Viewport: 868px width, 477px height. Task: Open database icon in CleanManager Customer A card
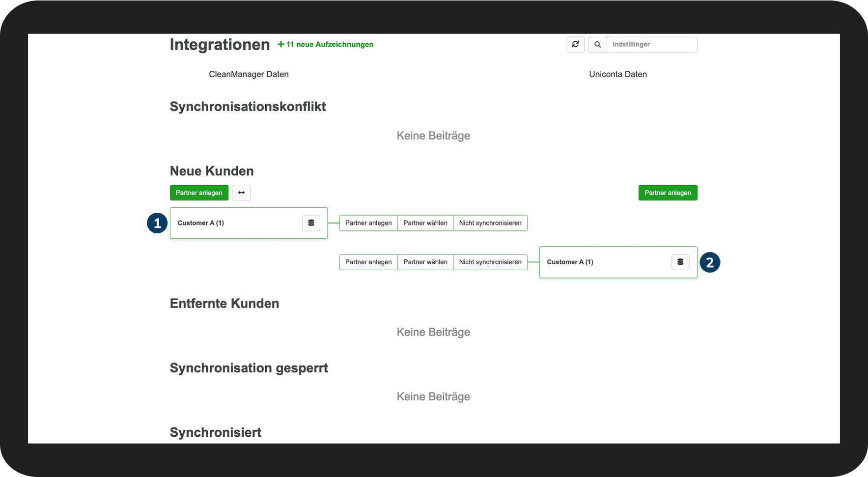(x=311, y=223)
